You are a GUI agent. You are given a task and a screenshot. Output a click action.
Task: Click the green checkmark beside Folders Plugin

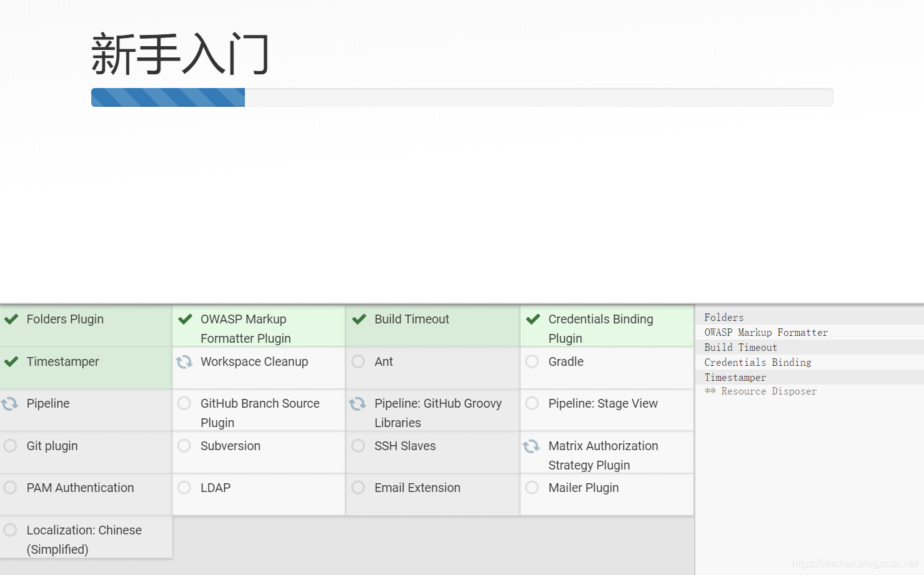[x=11, y=319]
